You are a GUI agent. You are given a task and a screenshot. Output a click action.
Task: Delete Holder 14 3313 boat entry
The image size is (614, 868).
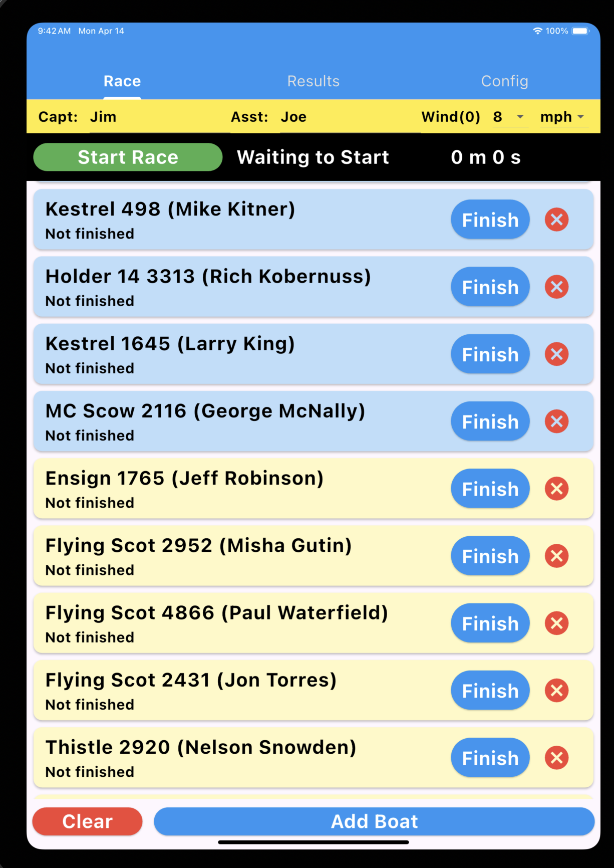coord(556,287)
